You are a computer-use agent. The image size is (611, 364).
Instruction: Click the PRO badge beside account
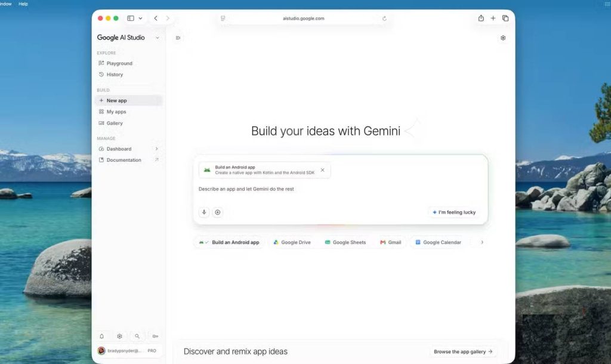pyautogui.click(x=152, y=351)
